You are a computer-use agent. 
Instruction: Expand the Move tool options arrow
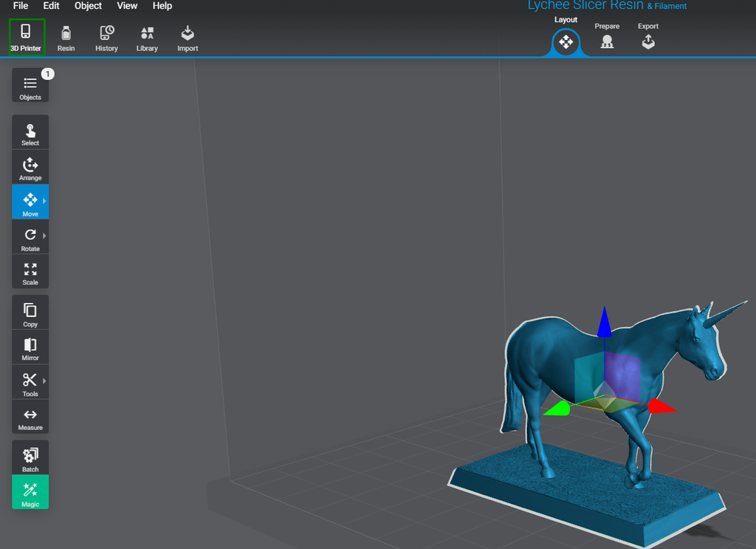(44, 201)
